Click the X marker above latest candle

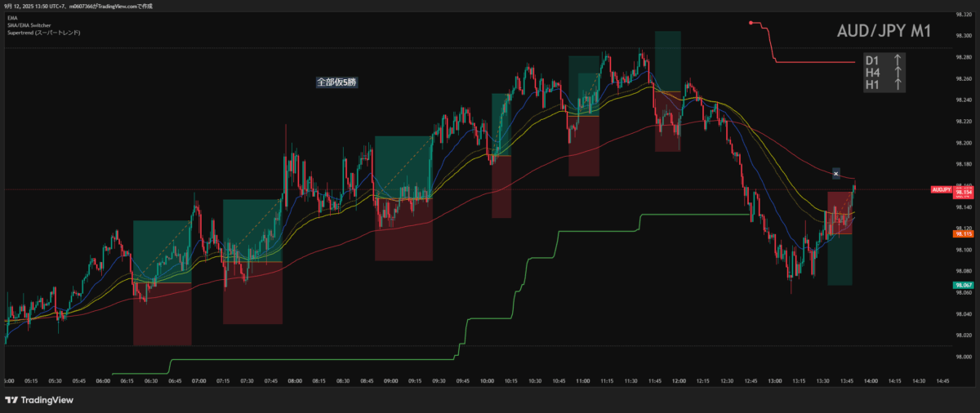(x=836, y=173)
